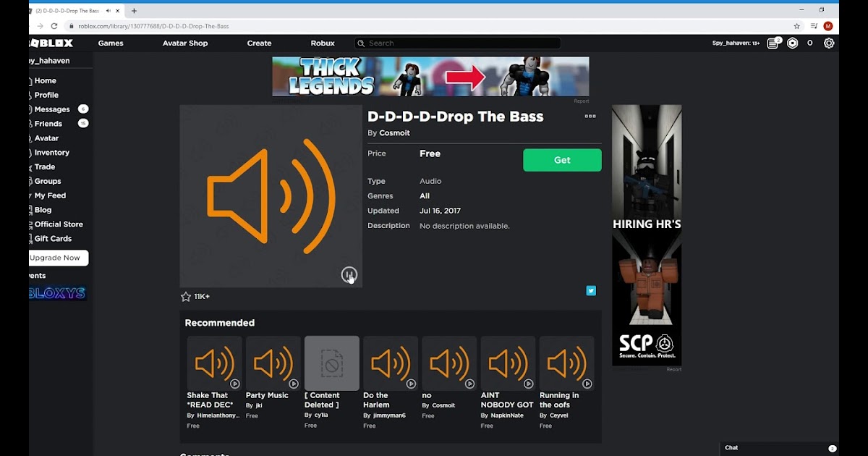The width and height of the screenshot is (868, 456).
Task: Click the Thick Legends ad banner
Action: (430, 77)
